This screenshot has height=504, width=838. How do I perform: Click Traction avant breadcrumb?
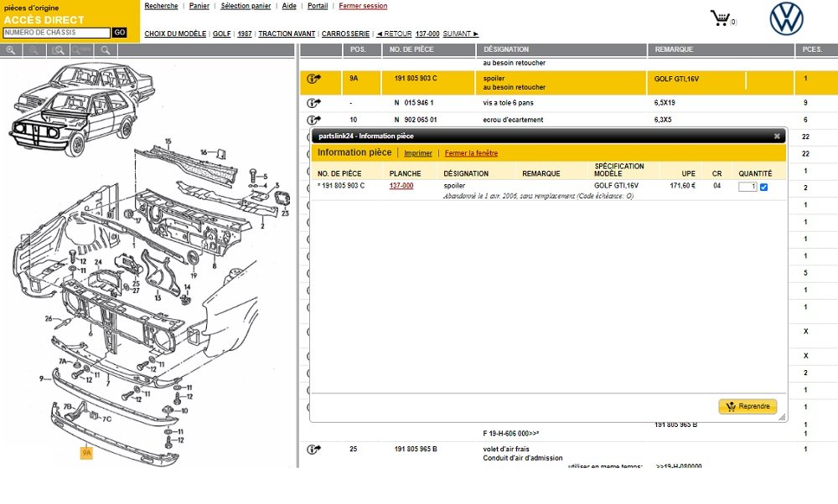point(287,33)
